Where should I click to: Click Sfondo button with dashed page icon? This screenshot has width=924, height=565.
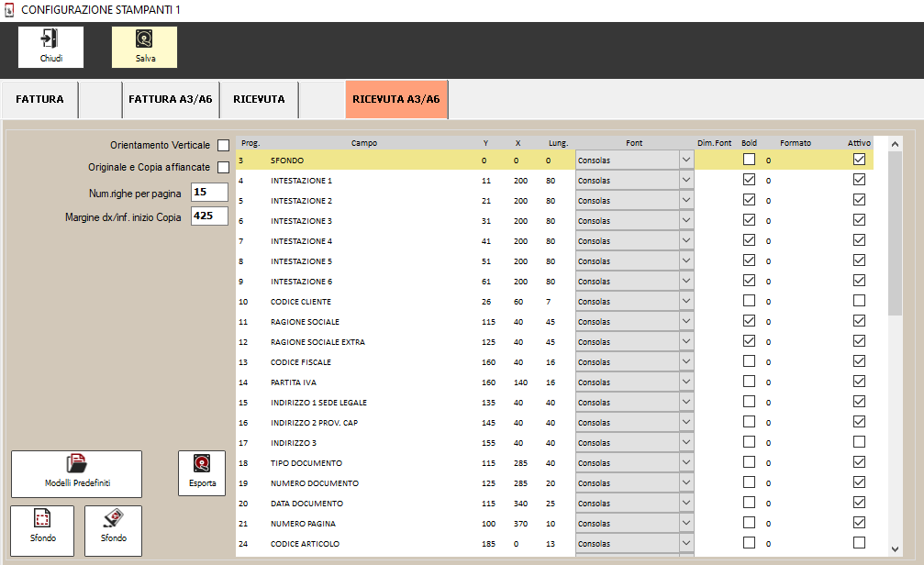point(41,529)
